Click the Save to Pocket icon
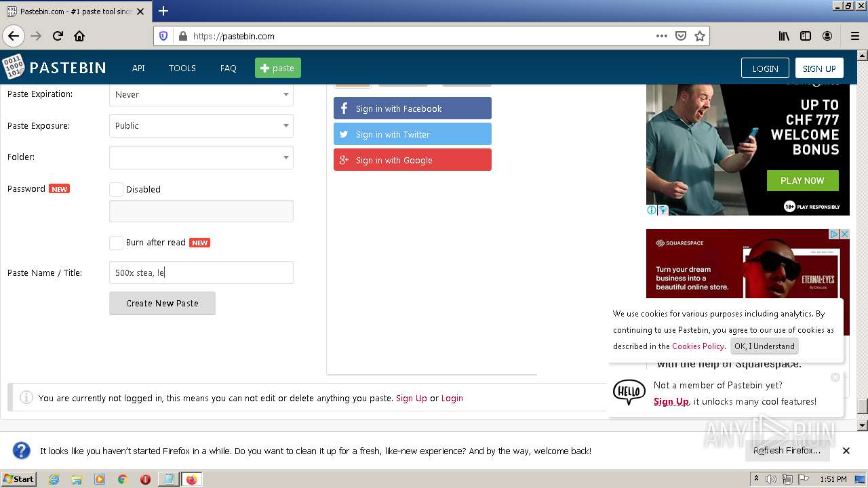The image size is (868, 488). tap(681, 36)
